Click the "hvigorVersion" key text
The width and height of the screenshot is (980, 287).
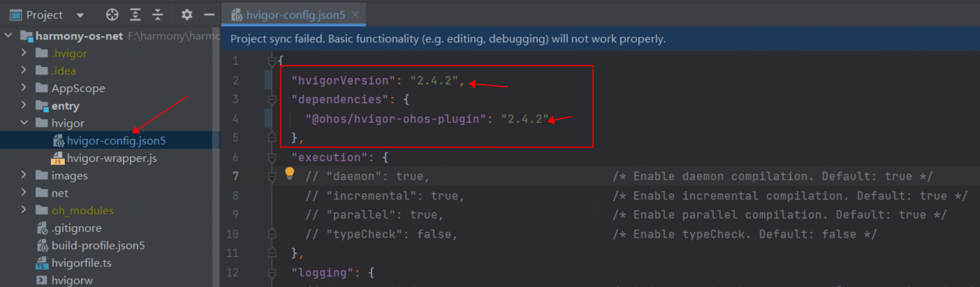(343, 80)
